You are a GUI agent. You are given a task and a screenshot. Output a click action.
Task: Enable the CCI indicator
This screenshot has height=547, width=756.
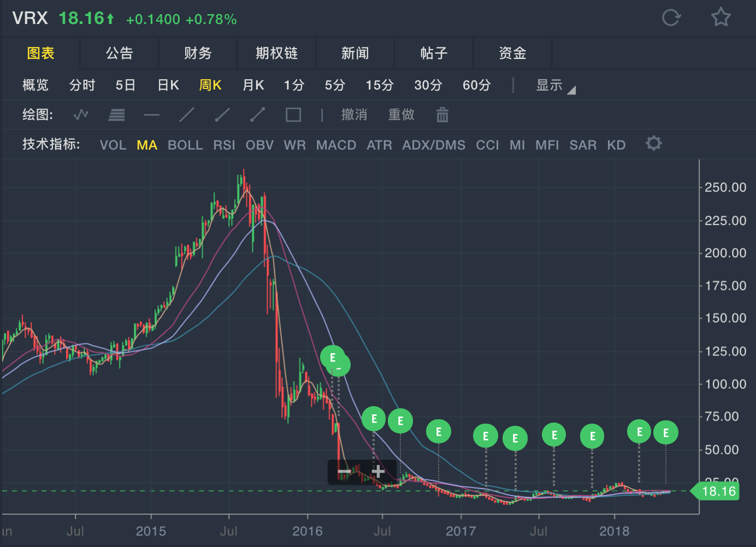487,145
